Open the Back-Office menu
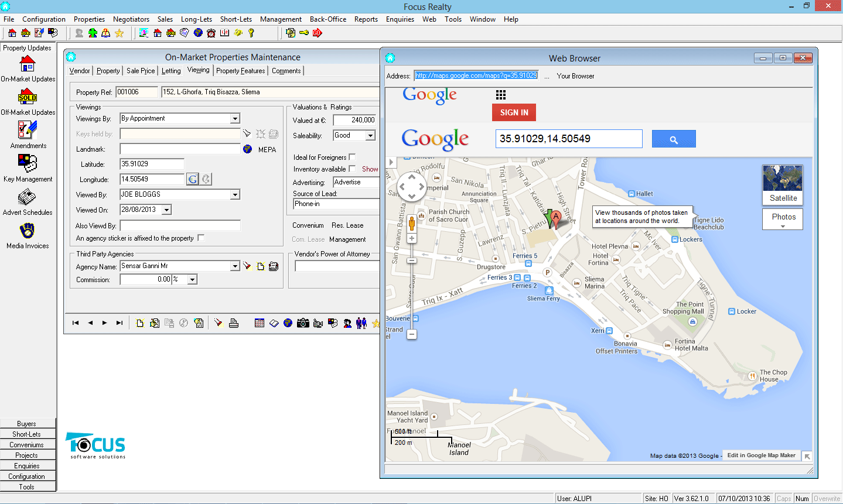The width and height of the screenshot is (843, 504). 328,19
